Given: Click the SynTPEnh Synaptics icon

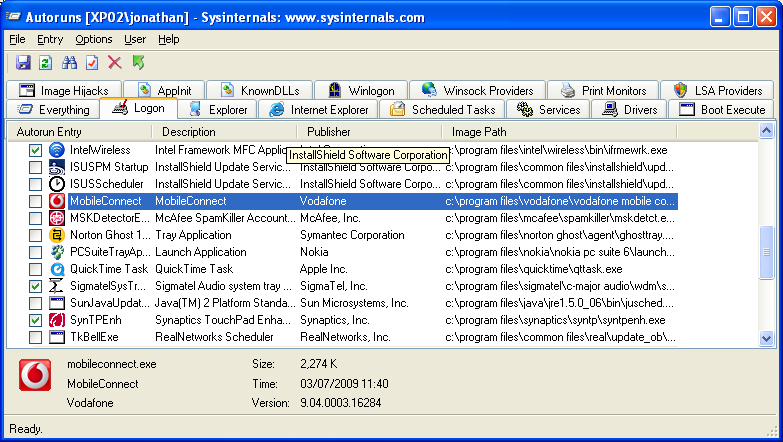Looking at the screenshot, I should pyautogui.click(x=57, y=320).
